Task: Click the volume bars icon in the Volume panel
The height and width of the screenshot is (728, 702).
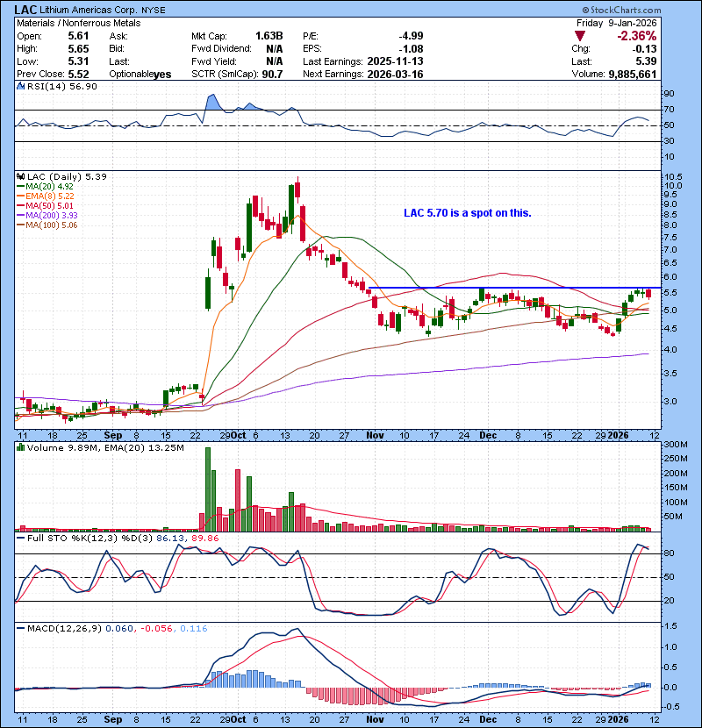Action: [20, 447]
